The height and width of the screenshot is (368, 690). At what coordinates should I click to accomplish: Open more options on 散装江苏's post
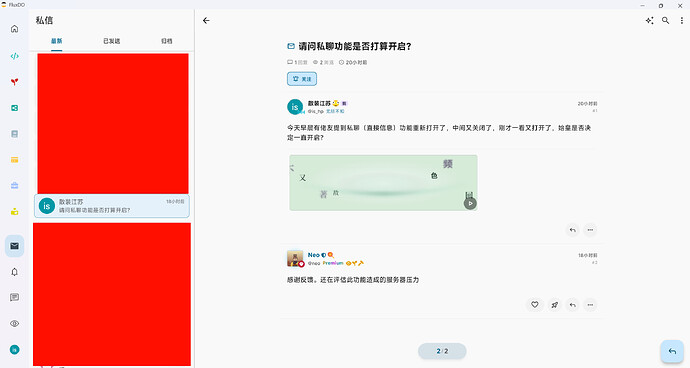coord(590,230)
